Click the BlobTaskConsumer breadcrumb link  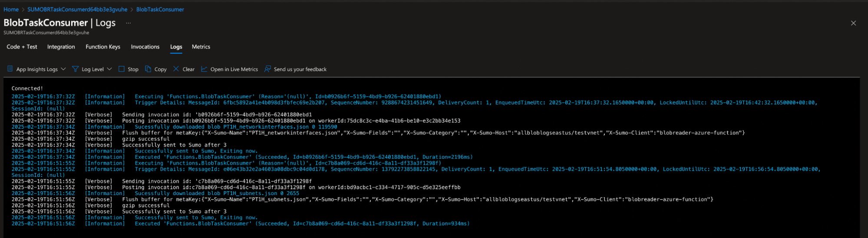coord(160,10)
